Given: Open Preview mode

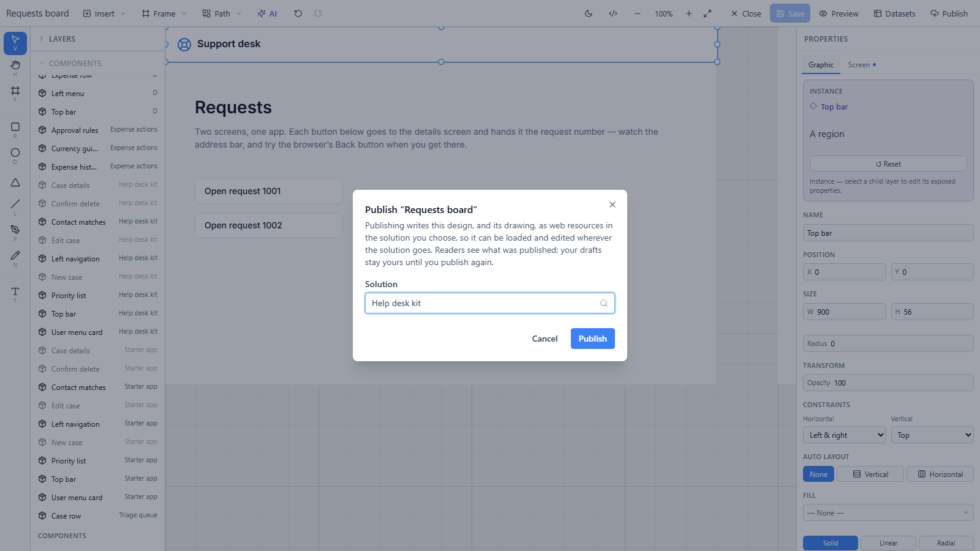Looking at the screenshot, I should [x=839, y=13].
